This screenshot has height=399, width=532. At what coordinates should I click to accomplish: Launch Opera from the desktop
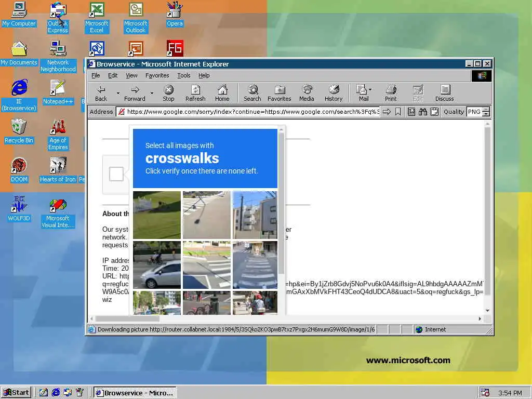[175, 15]
